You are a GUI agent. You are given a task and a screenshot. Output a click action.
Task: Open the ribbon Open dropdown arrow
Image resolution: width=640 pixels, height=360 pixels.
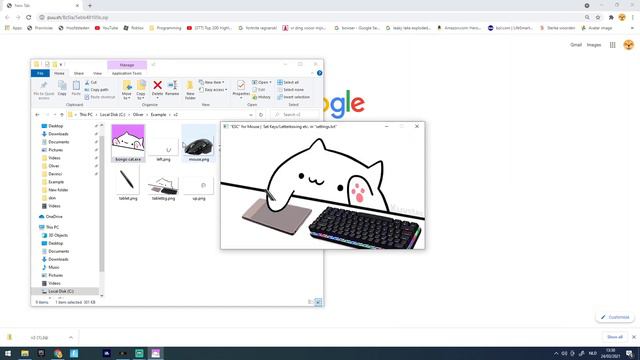click(x=270, y=82)
